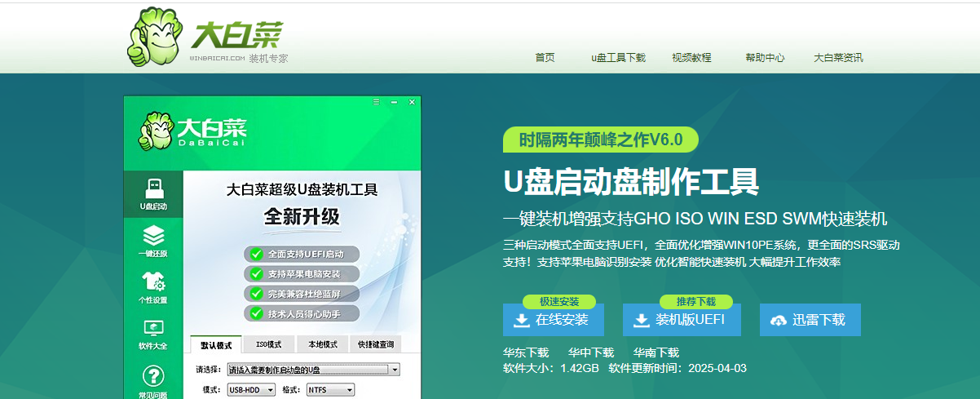Click the 支持苹果电脑安装 green checkmark
This screenshot has width=980, height=399.
(256, 273)
